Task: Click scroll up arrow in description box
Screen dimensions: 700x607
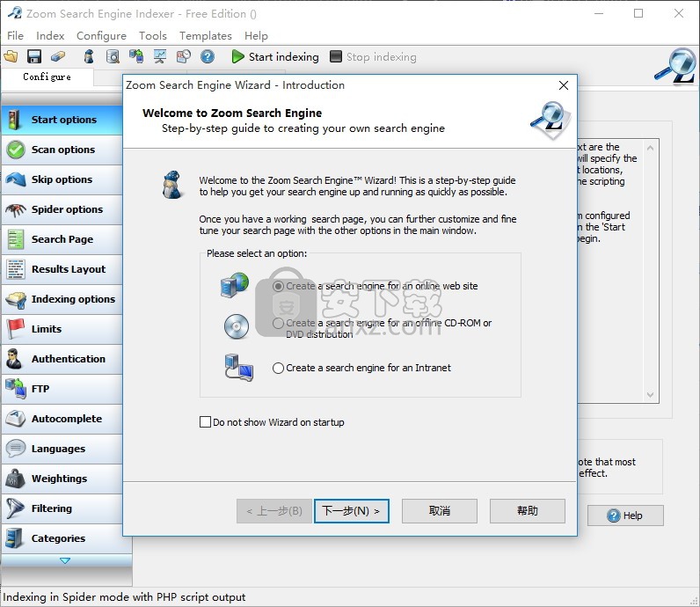Action: (650, 148)
